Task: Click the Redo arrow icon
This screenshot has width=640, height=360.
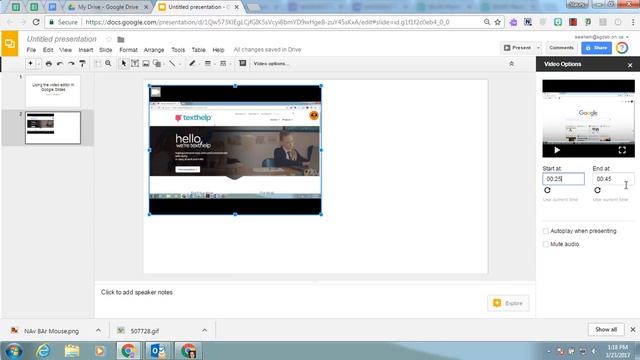Action: pyautogui.click(x=71, y=64)
